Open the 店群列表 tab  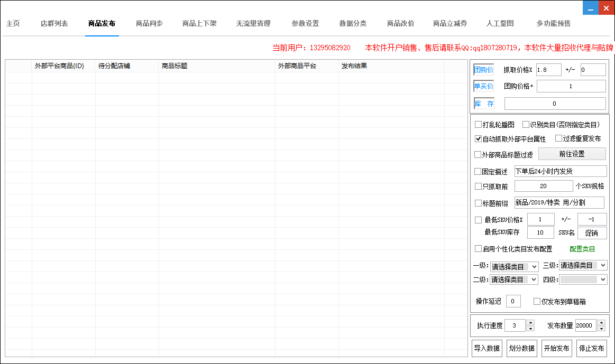coord(54,24)
